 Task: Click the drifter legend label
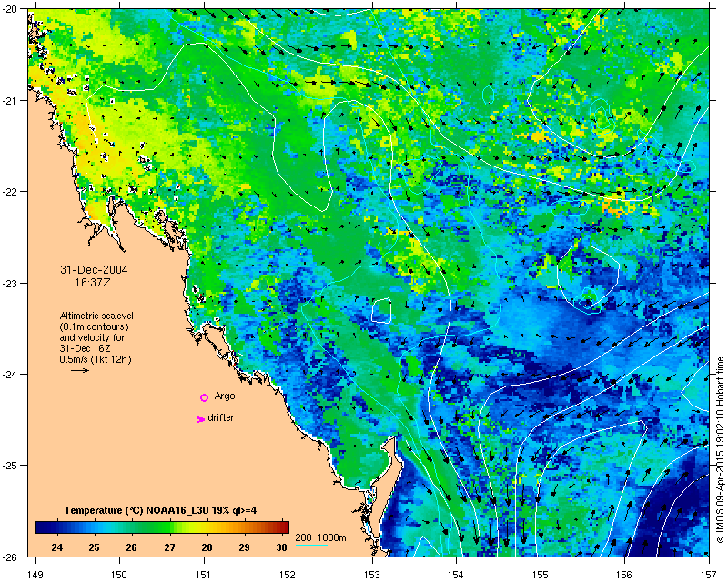point(221,417)
